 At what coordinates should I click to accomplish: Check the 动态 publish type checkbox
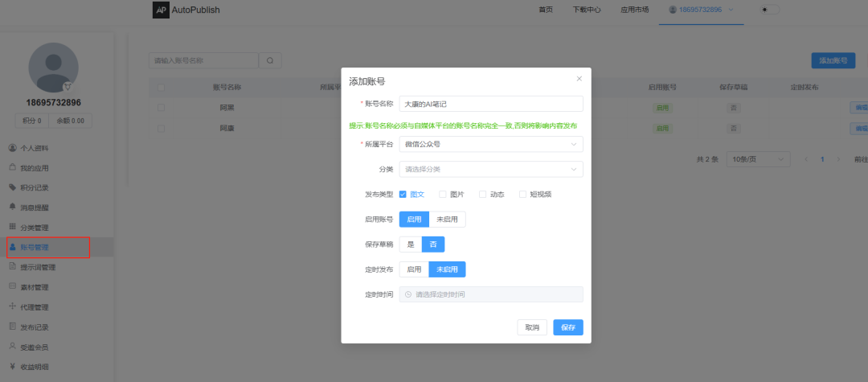(x=483, y=195)
